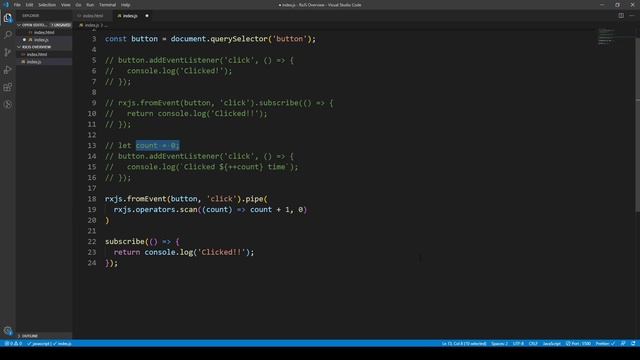
Task: Open the Terminal menu
Action: point(107,5)
